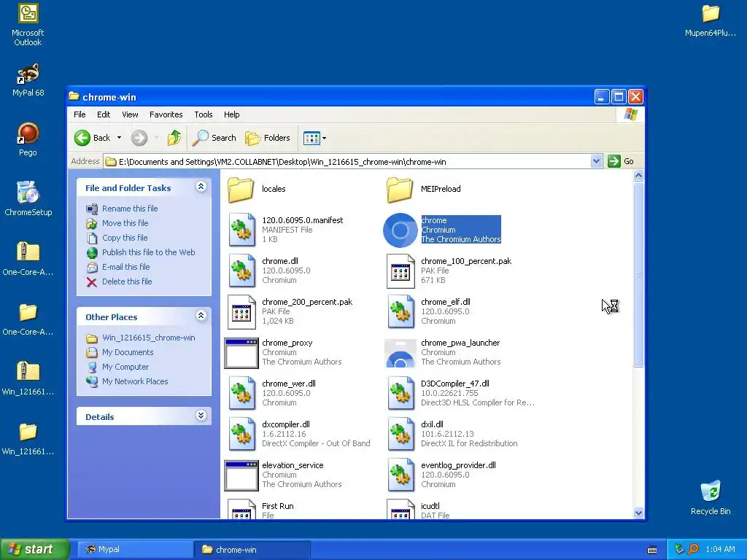Image resolution: width=747 pixels, height=560 pixels.
Task: Click Move this file link
Action: [x=125, y=223]
